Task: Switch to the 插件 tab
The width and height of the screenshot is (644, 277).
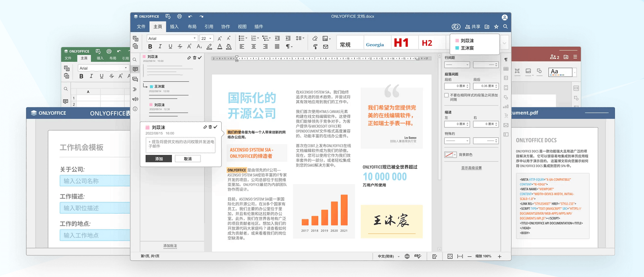Action: (259, 27)
